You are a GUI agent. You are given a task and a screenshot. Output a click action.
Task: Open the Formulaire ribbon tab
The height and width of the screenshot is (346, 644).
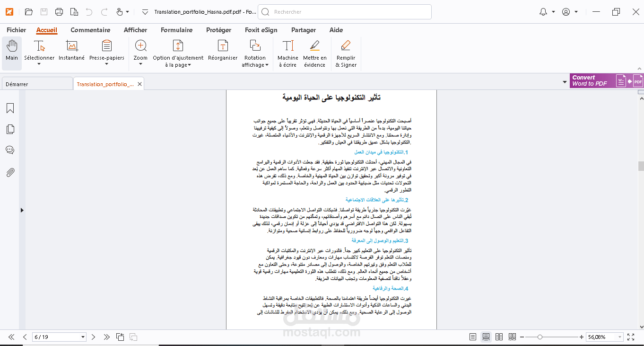pos(177,30)
